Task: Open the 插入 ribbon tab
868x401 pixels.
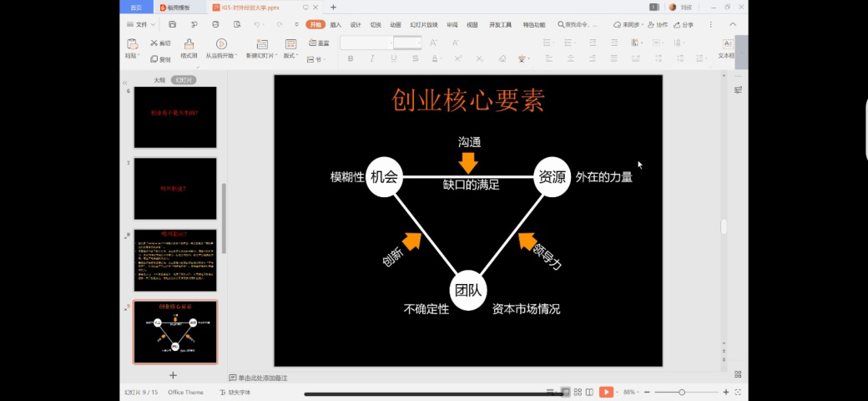Action: pos(336,25)
